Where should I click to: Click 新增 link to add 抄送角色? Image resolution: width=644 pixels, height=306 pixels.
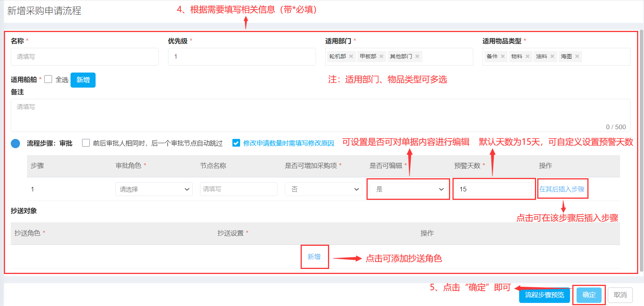314,257
